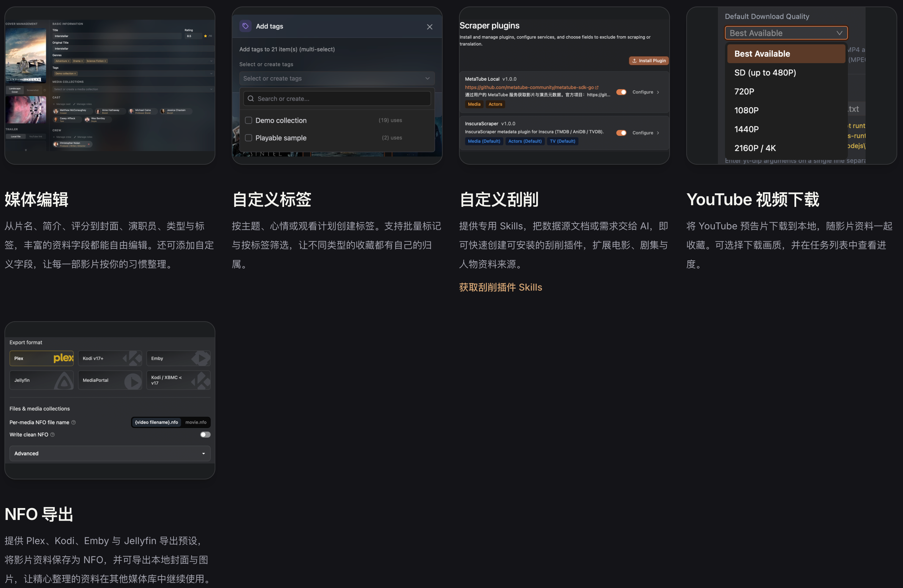Check the Playable sample tag checkbox
Image resolution: width=903 pixels, height=588 pixels.
248,138
